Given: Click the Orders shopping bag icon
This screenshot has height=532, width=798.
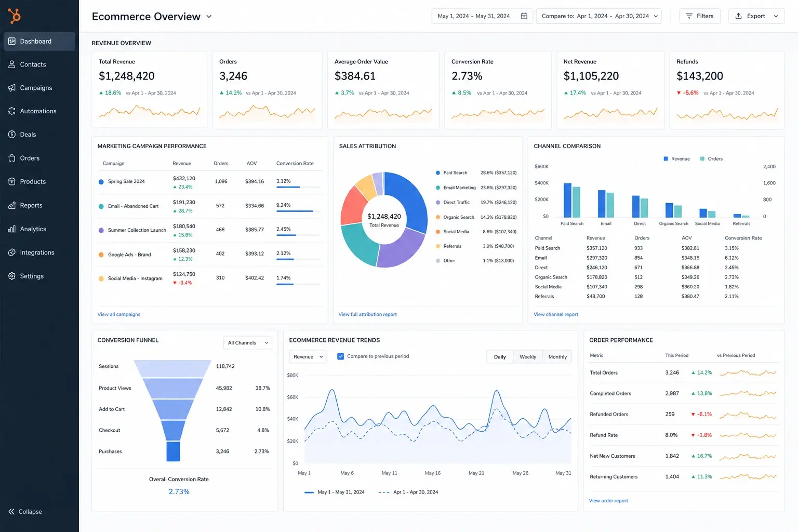Looking at the screenshot, I should tap(12, 158).
